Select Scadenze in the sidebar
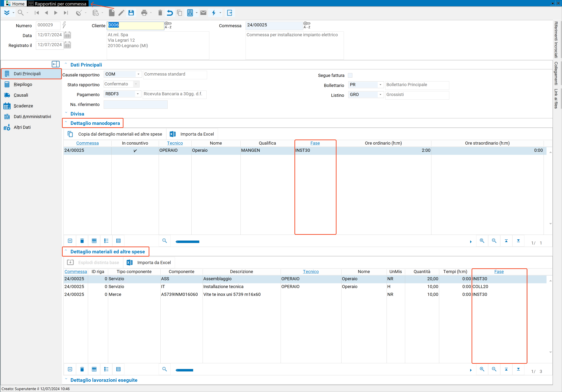Image resolution: width=562 pixels, height=392 pixels. click(23, 106)
